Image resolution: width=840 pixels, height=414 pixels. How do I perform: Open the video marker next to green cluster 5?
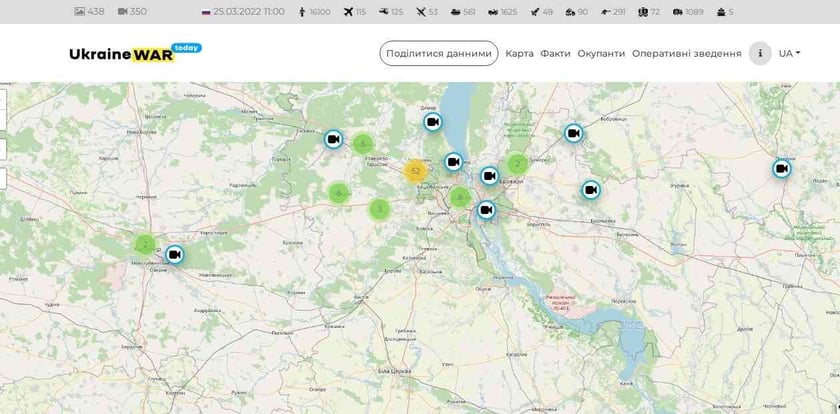(333, 139)
